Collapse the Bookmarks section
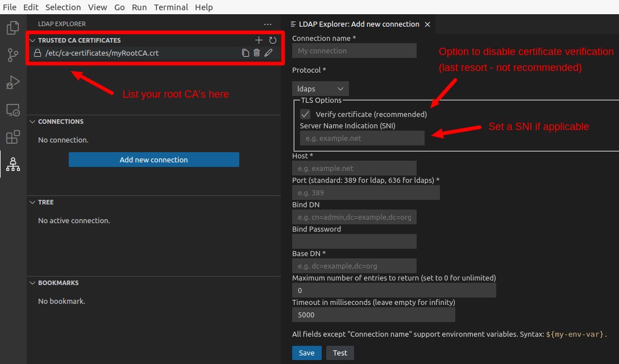The height and width of the screenshot is (364, 619). [33, 283]
